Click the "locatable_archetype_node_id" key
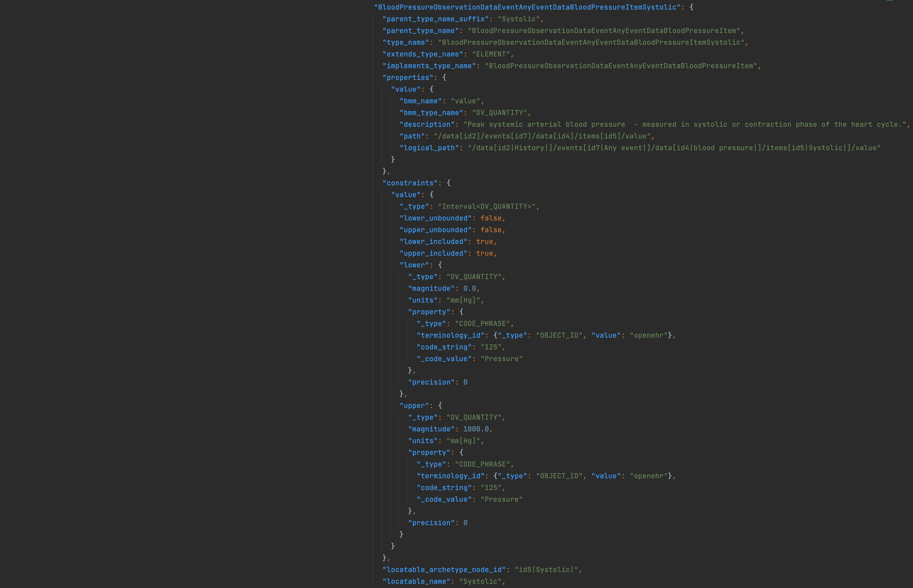The width and height of the screenshot is (913, 588). click(x=444, y=570)
